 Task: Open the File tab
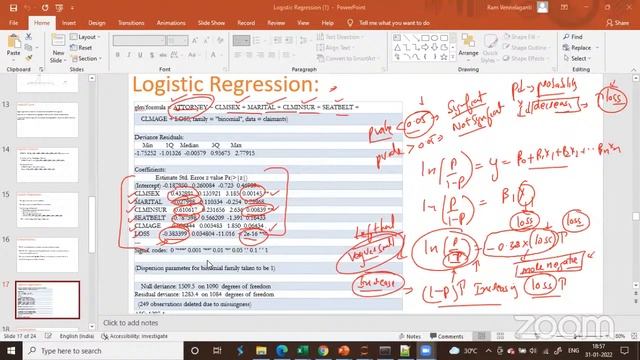(x=13, y=23)
